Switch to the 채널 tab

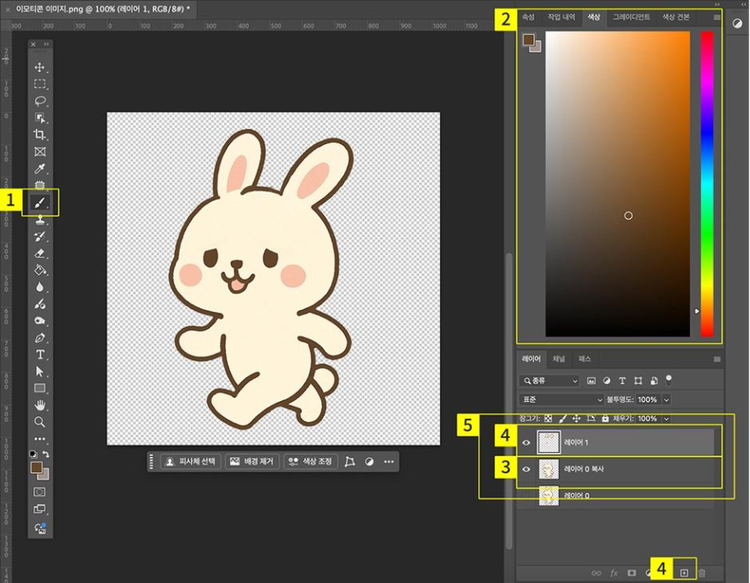(x=559, y=358)
